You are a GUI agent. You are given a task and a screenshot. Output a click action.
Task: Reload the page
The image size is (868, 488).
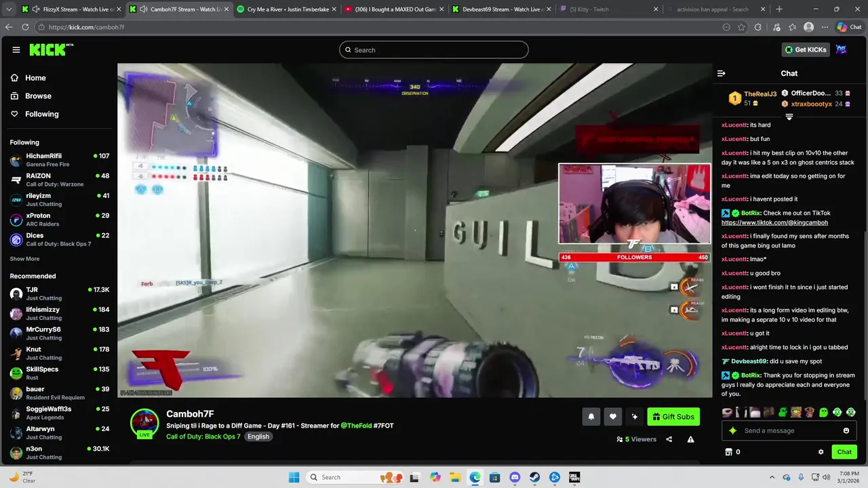click(x=25, y=27)
